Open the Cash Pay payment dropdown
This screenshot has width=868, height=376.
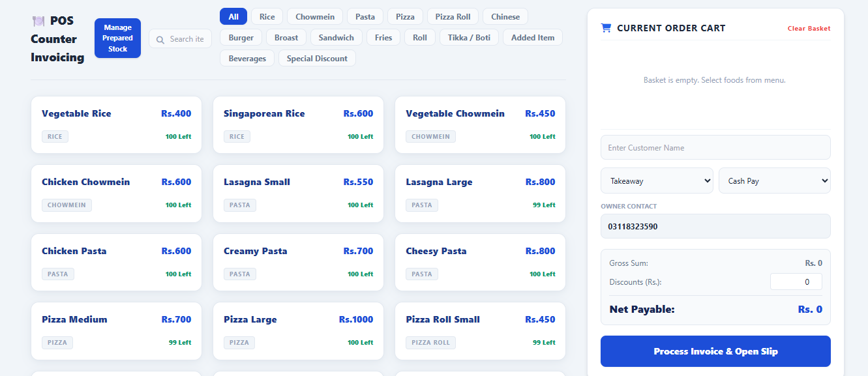[x=775, y=181]
